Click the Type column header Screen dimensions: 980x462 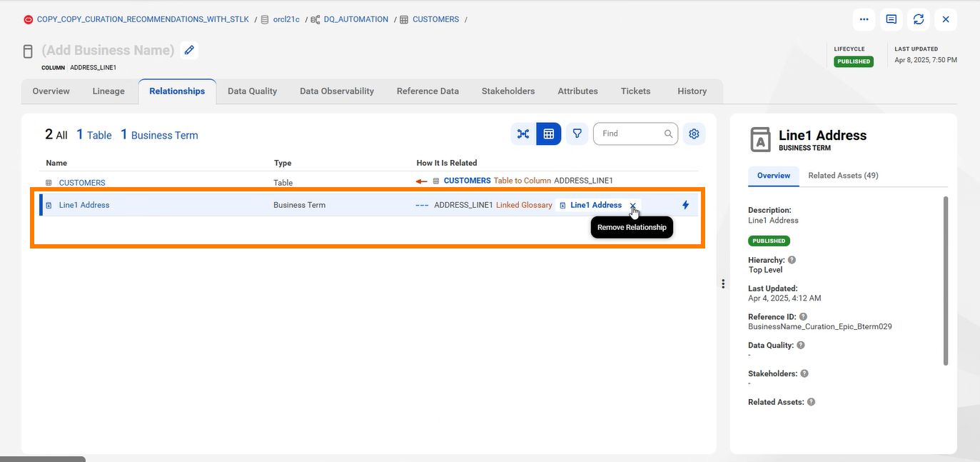click(283, 163)
